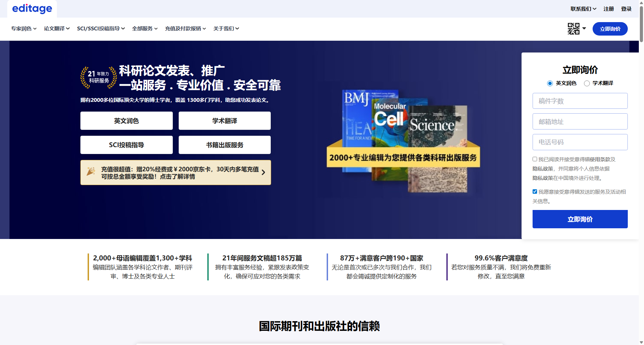Open the QR code icon

pyautogui.click(x=574, y=29)
